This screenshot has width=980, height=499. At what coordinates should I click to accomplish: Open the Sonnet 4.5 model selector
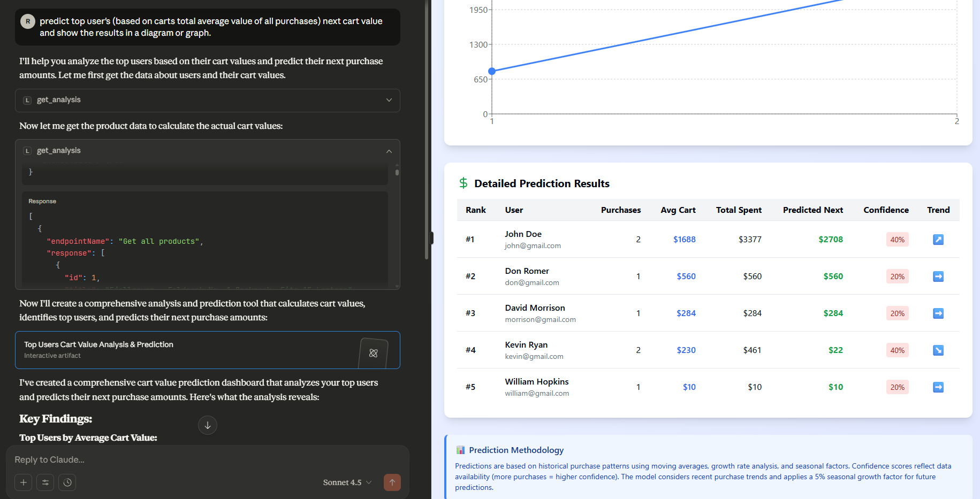[x=347, y=482]
